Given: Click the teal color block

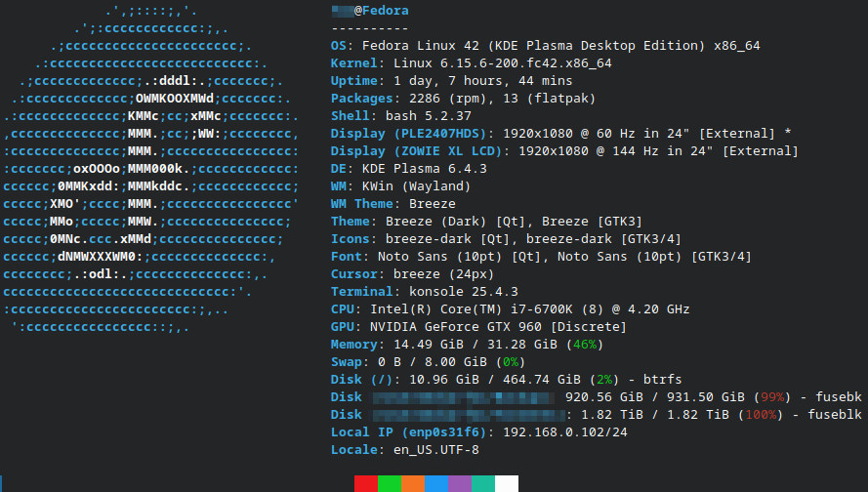Looking at the screenshot, I should coord(483,483).
